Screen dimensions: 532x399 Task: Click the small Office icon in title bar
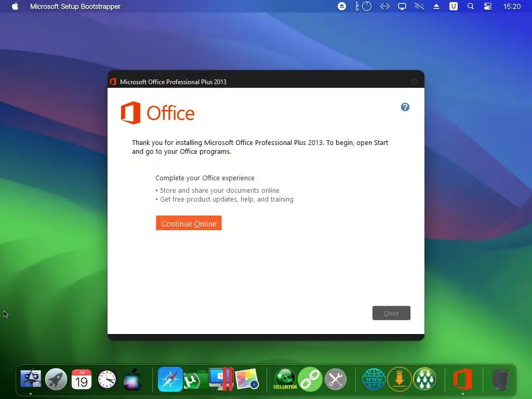[113, 82]
